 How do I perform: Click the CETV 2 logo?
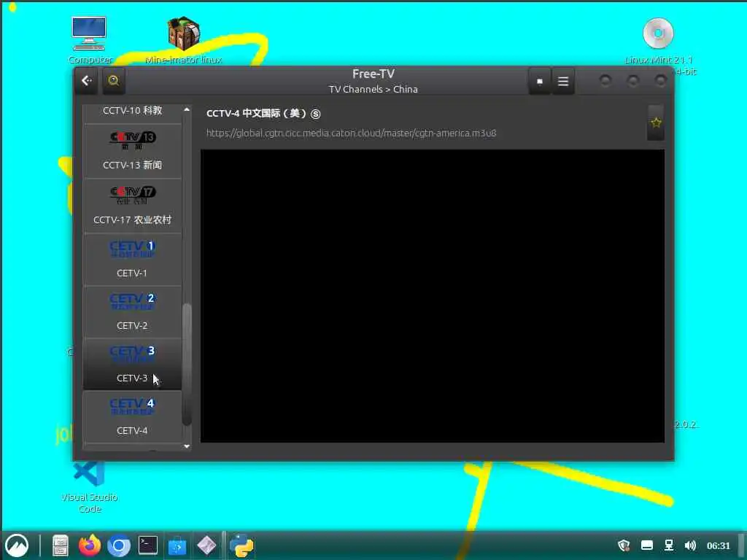(133, 301)
